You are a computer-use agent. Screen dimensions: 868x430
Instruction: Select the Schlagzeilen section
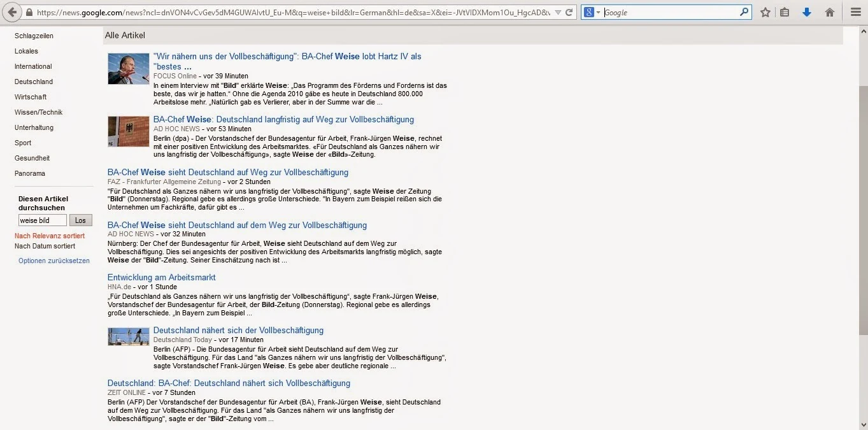[34, 36]
